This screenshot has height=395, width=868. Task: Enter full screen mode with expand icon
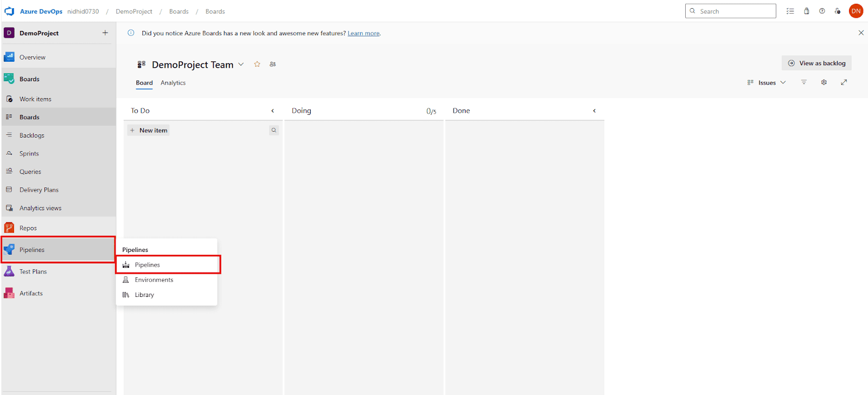tap(844, 82)
